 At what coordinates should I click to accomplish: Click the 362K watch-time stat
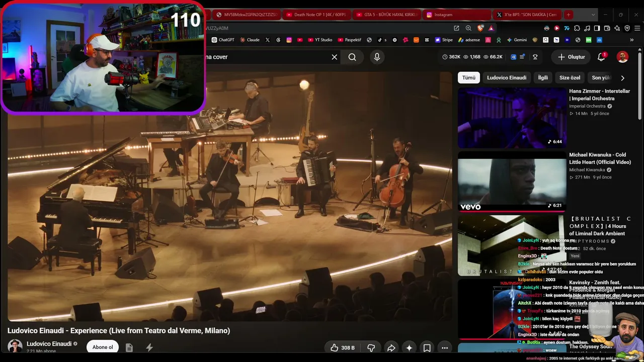(451, 57)
